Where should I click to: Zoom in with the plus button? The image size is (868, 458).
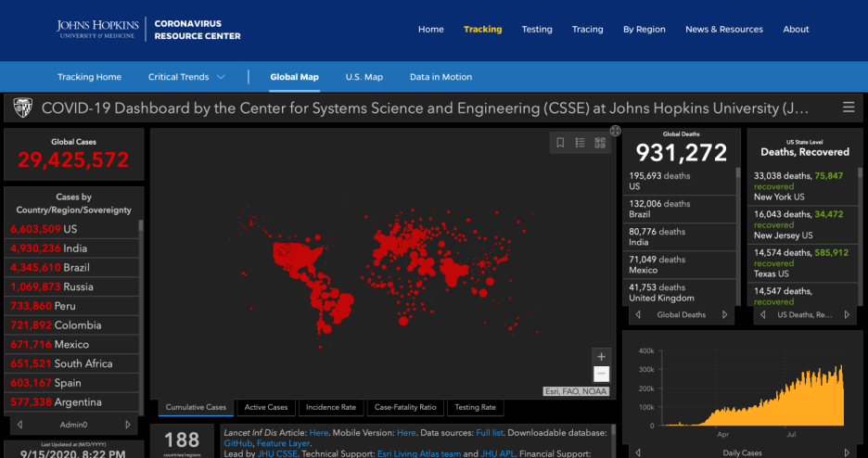(x=601, y=357)
